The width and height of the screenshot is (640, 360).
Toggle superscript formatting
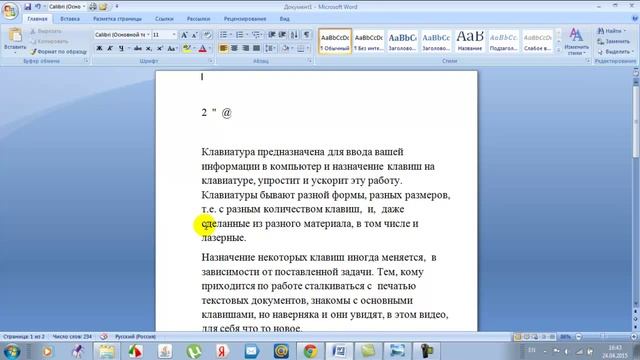160,49
